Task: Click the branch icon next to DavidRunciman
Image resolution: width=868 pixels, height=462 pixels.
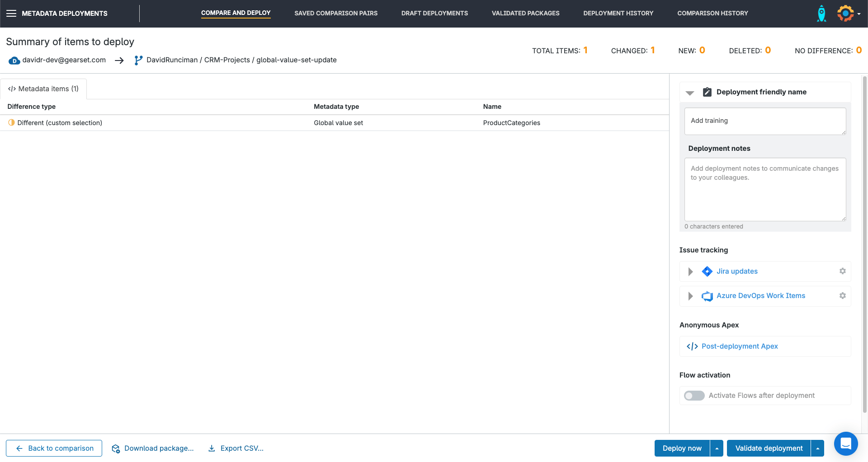Action: coord(138,60)
